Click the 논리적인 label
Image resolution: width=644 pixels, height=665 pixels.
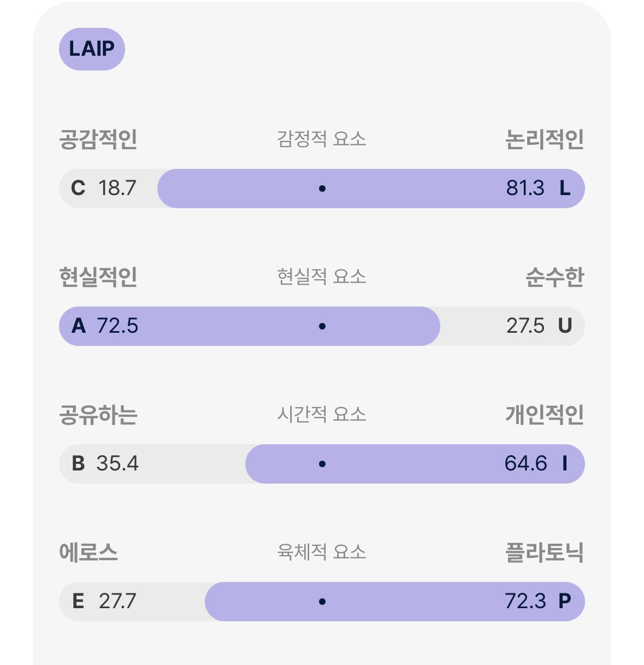pyautogui.click(x=545, y=139)
